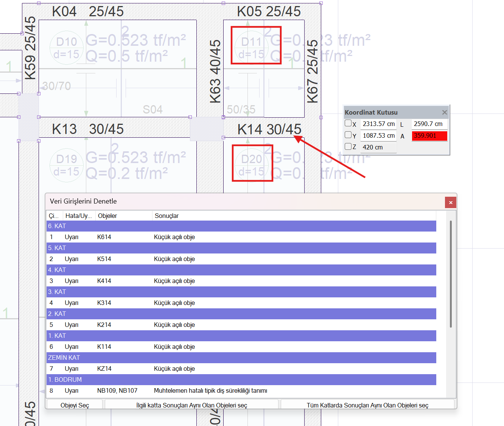
Task: Select the 4. KAT group row
Action: 241,270
